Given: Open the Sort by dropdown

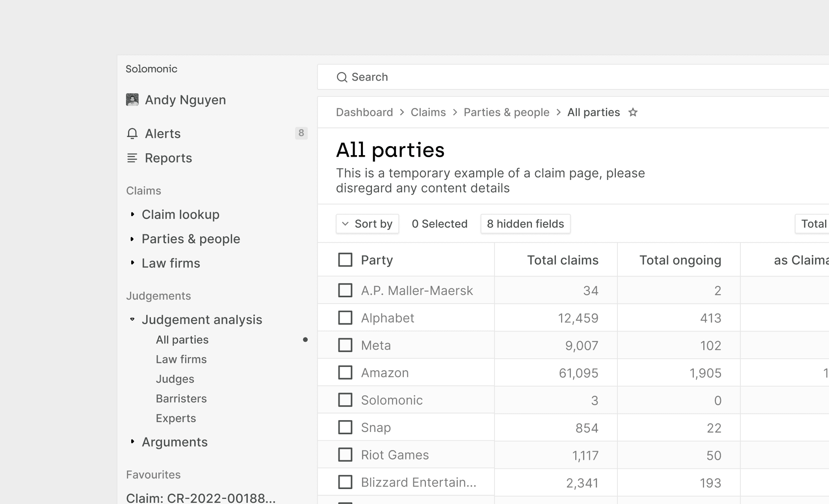Looking at the screenshot, I should (x=367, y=224).
